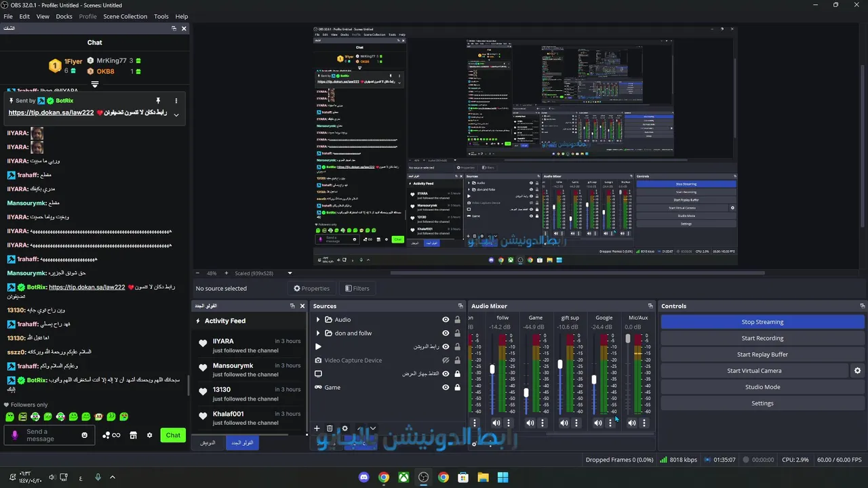Click the Game channel volume fader

tap(526, 392)
